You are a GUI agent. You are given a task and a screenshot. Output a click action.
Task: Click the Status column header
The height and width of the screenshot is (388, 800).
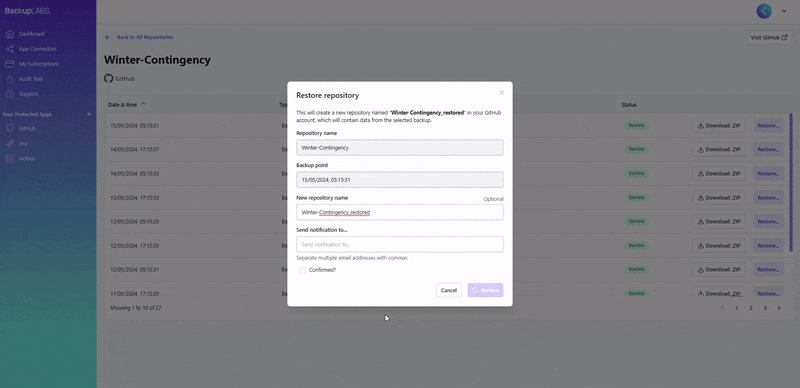[x=629, y=105]
